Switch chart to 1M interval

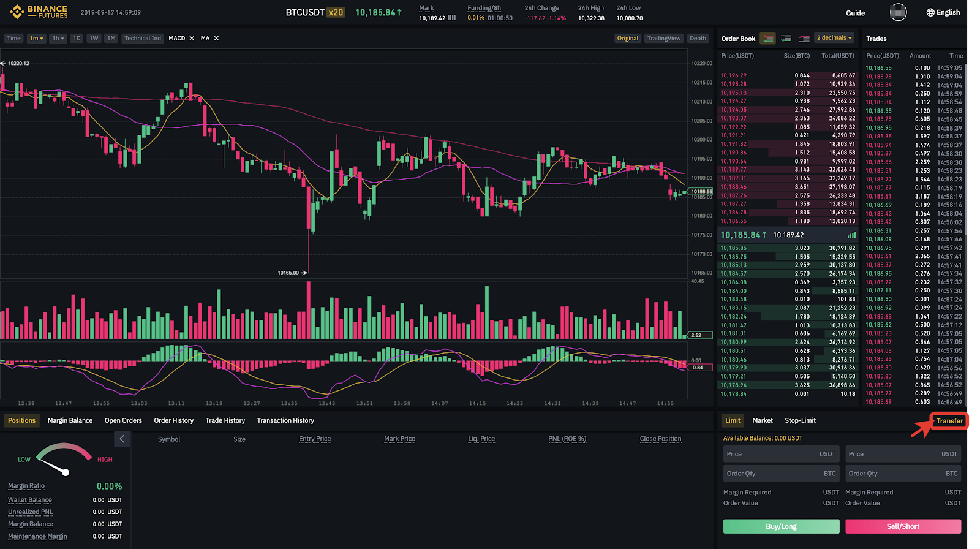pos(111,38)
